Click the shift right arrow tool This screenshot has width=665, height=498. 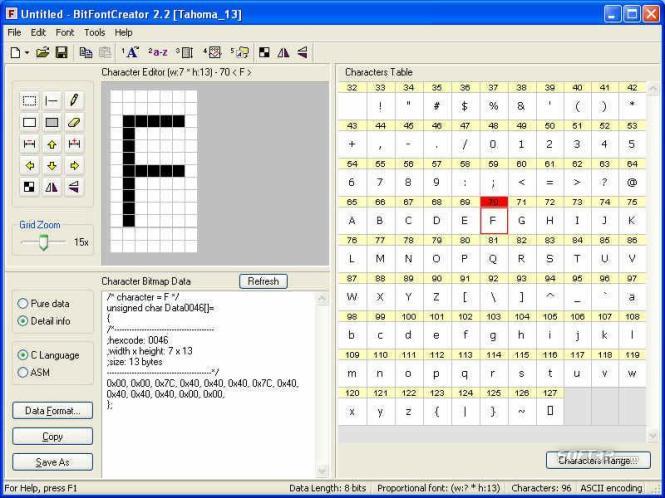74,165
